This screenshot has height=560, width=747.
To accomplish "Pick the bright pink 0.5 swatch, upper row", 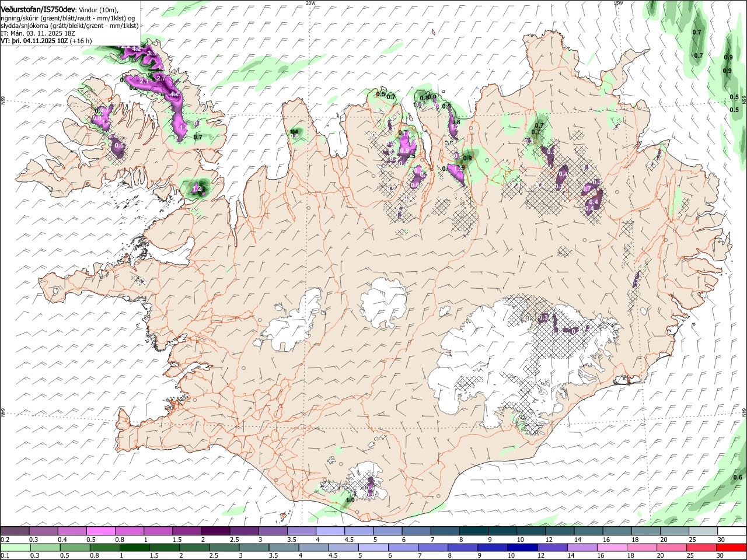I will tap(100, 531).
